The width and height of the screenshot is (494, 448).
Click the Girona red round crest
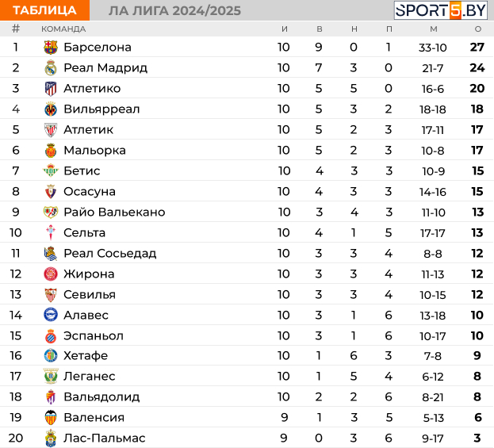tap(51, 274)
